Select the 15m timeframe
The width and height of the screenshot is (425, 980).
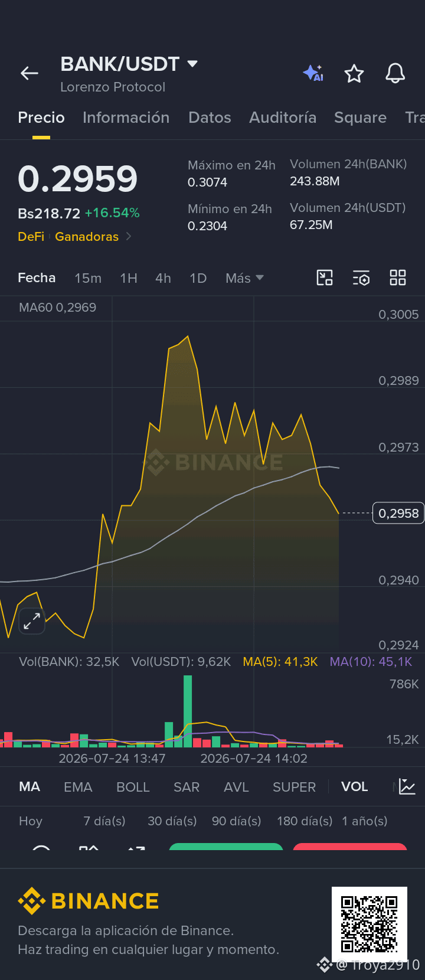(x=88, y=278)
